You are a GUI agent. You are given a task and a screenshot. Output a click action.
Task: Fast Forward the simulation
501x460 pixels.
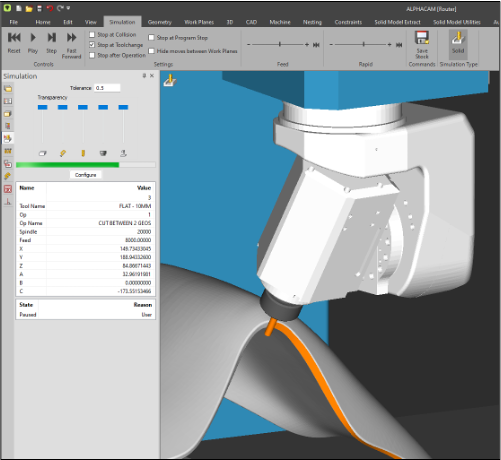71,45
